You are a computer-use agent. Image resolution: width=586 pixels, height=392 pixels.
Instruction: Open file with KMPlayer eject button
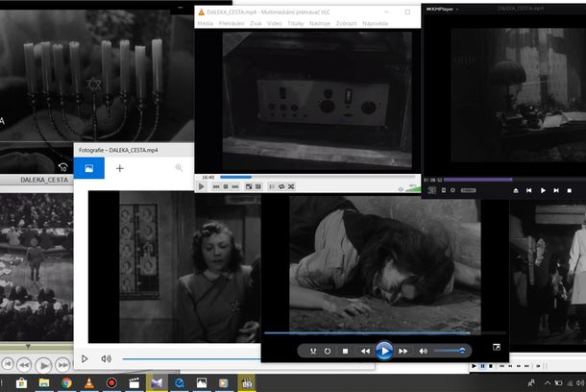pyautogui.click(x=515, y=190)
